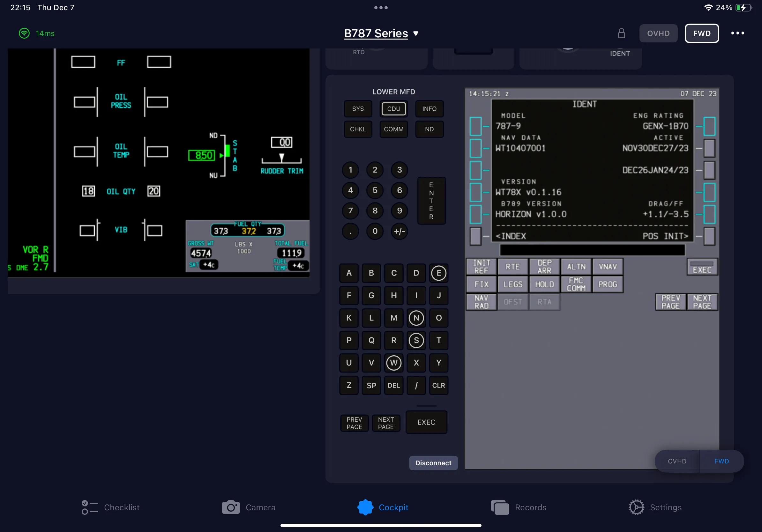Select COMM on the Lower MFD

coord(394,129)
